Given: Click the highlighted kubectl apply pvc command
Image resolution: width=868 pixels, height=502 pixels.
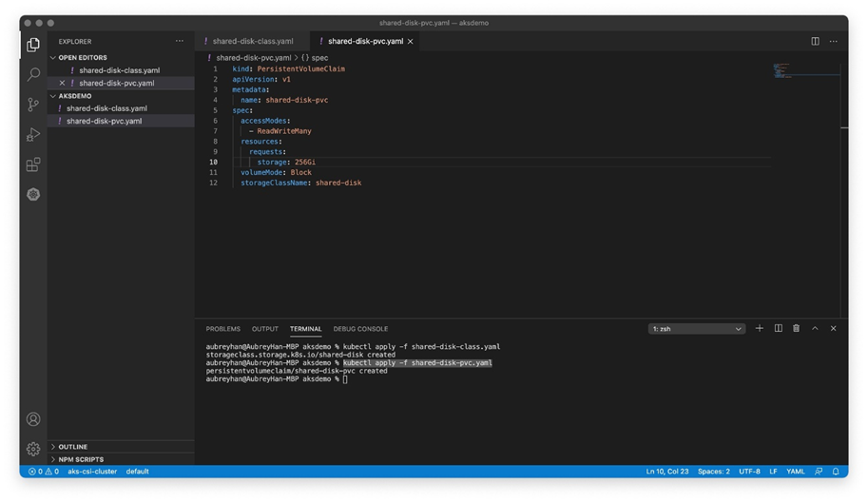Looking at the screenshot, I should [x=417, y=363].
